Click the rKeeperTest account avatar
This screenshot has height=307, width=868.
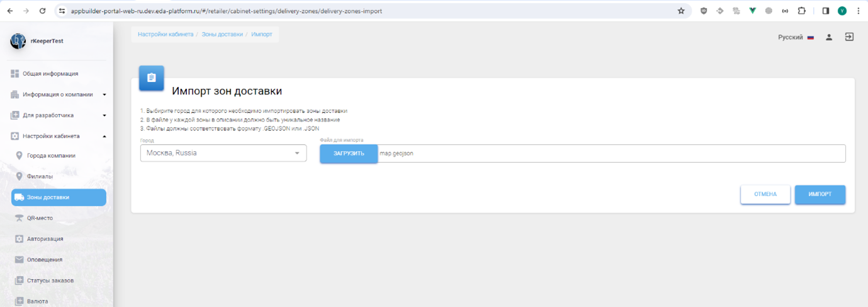coord(18,41)
